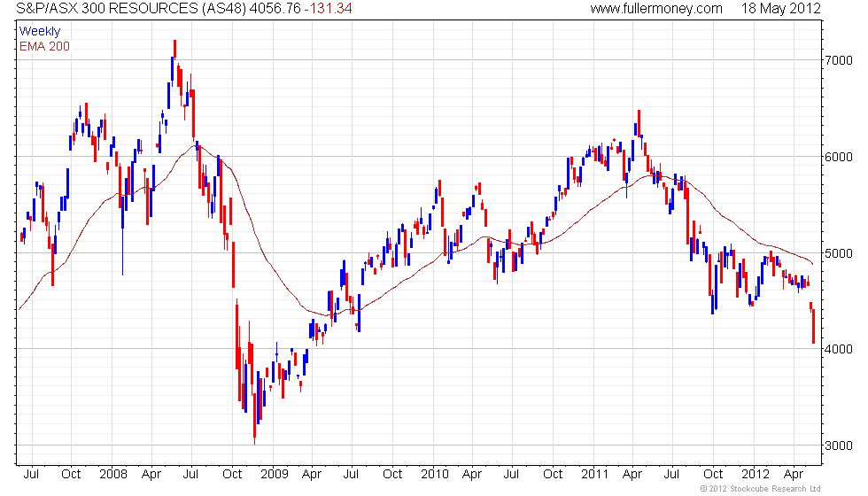
Task: Click the 3000 price axis label
Action: coord(839,446)
